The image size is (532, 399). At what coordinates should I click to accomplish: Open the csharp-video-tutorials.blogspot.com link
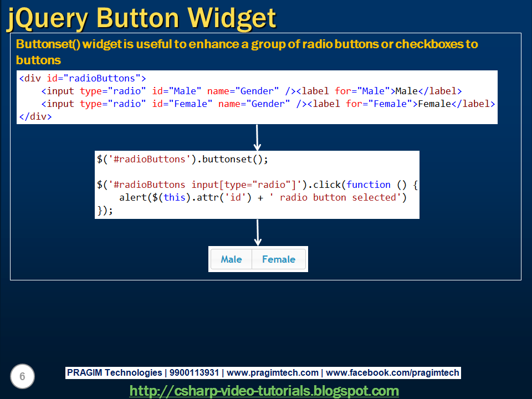(266, 391)
